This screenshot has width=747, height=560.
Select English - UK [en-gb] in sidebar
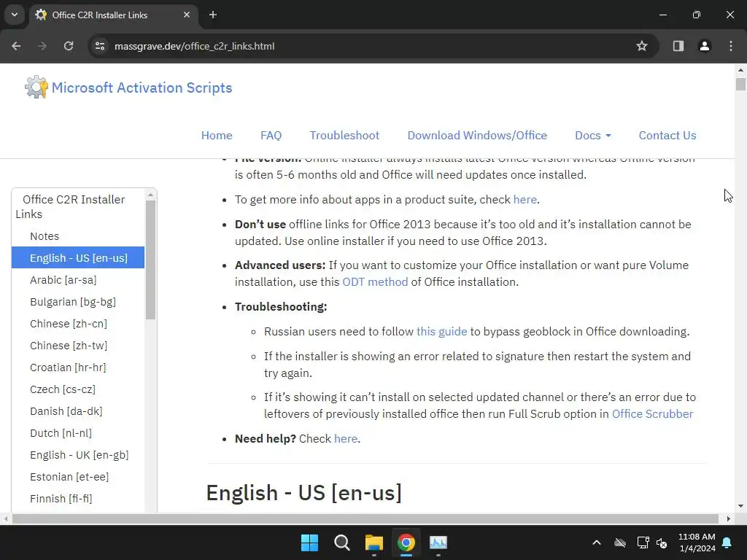click(x=79, y=455)
